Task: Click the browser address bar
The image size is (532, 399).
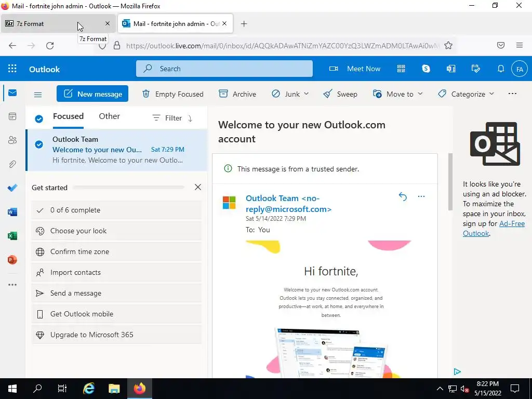Action: pyautogui.click(x=282, y=46)
